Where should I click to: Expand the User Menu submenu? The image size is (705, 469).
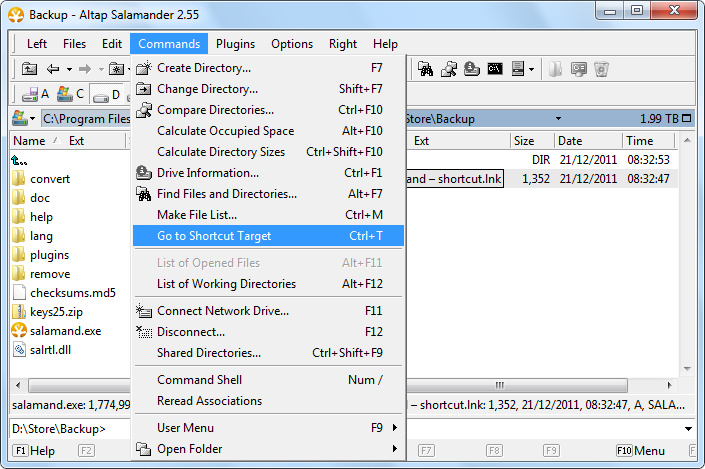(x=394, y=428)
